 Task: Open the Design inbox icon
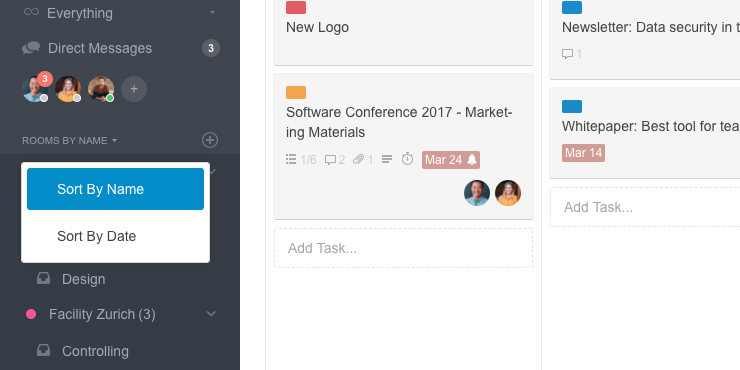(x=43, y=279)
